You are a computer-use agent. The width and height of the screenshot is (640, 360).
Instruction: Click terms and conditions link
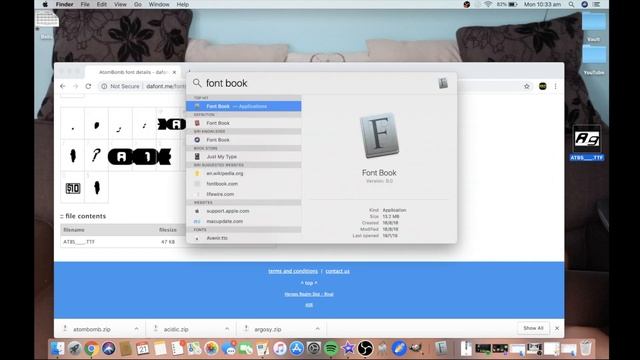tap(293, 271)
